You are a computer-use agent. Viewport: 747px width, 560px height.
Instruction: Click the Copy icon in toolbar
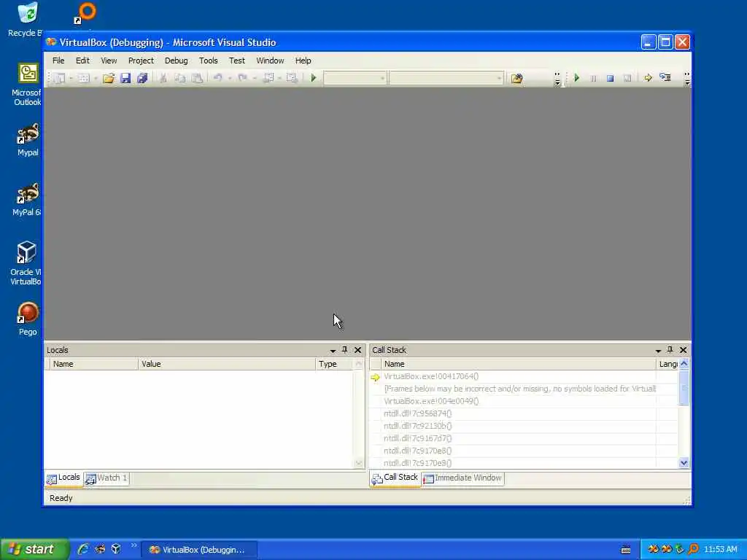click(179, 78)
